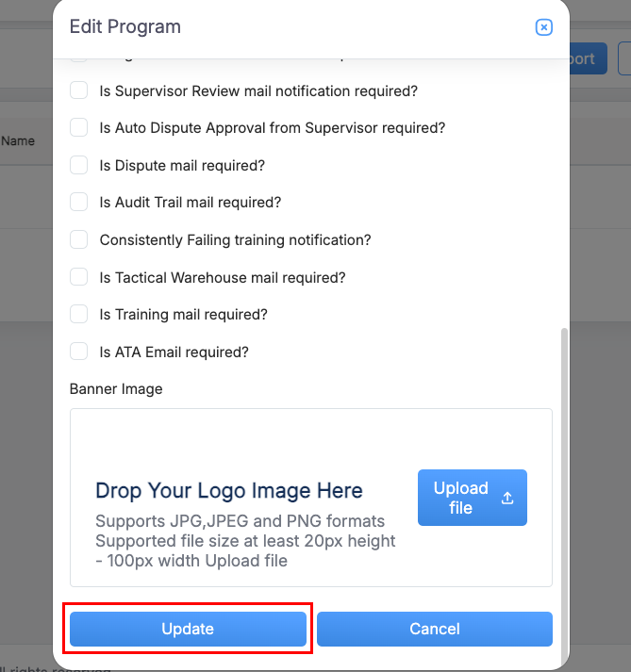Viewport: 631px width, 672px height.
Task: Check Tactical Warehouse mail required option
Action: (79, 277)
